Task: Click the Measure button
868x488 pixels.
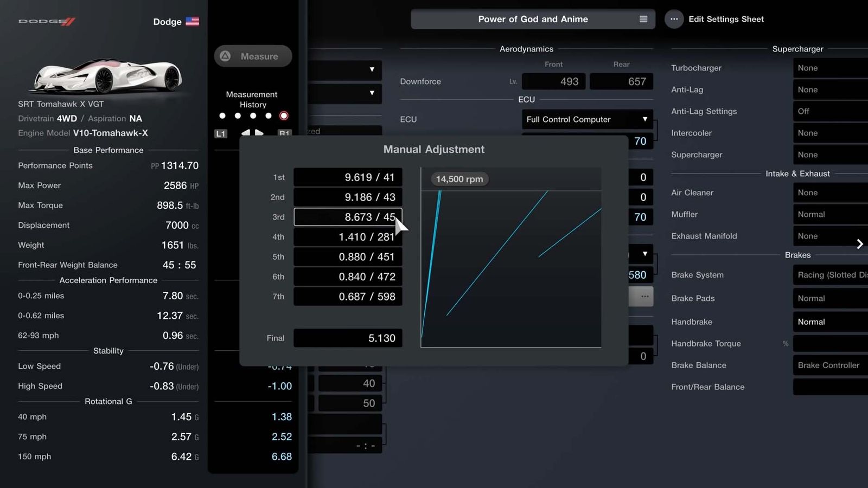Action: point(253,56)
